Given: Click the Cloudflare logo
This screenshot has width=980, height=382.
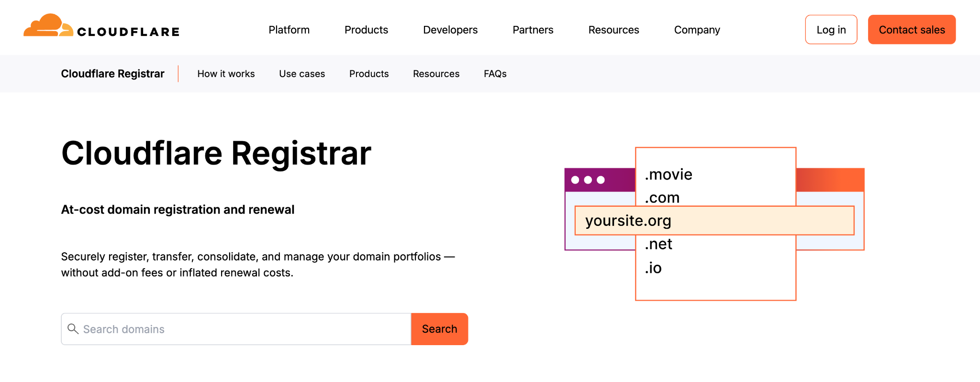Looking at the screenshot, I should pyautogui.click(x=101, y=26).
